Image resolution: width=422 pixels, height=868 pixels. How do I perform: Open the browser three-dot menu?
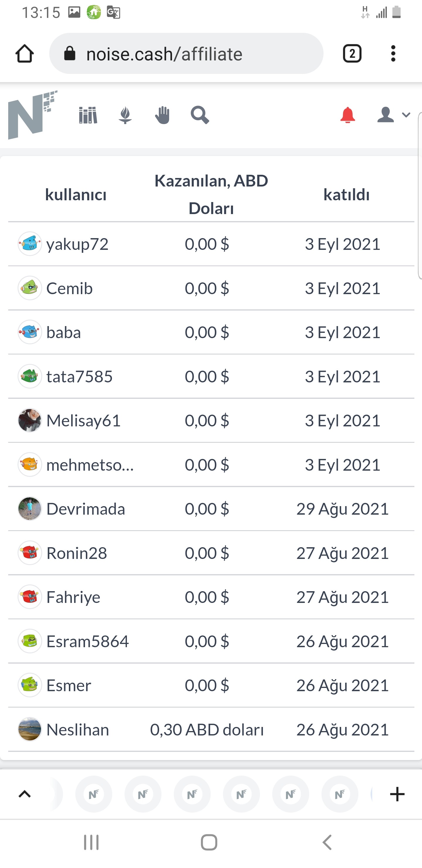(393, 54)
